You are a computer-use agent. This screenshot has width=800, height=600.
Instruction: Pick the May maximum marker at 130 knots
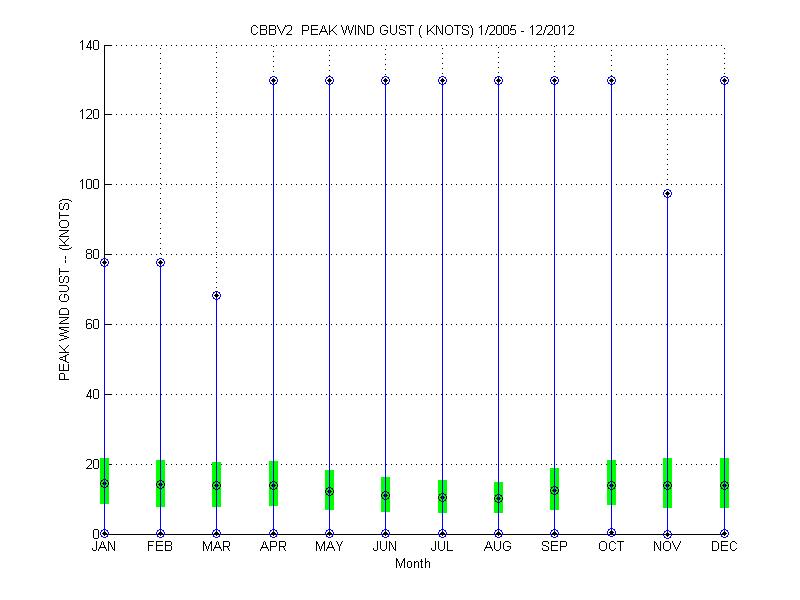(x=330, y=80)
